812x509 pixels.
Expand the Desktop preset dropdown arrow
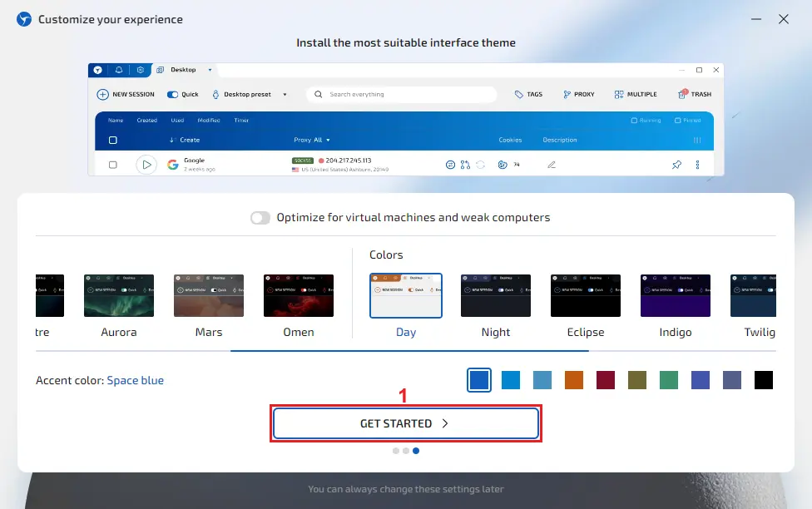[285, 95]
